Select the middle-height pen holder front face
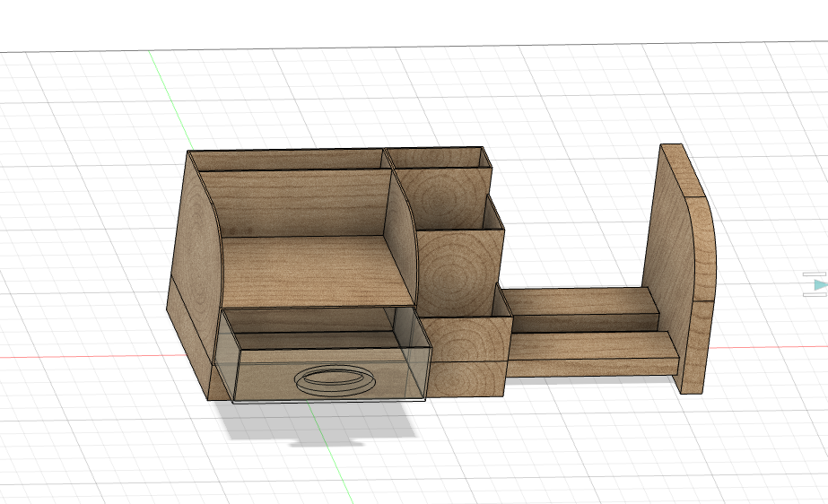Viewport: 828px width, 504px height. pyautogui.click(x=458, y=272)
